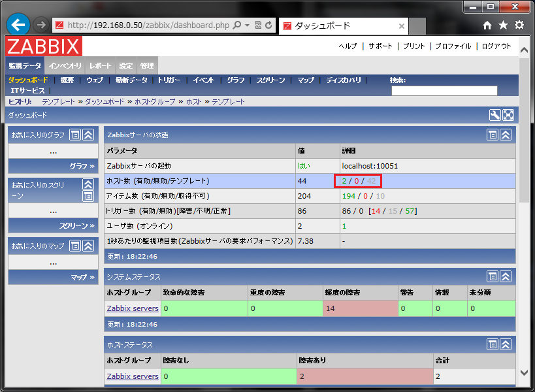535x392 pixels.
Task: Select the 監視データ main tab
Action: (25, 65)
